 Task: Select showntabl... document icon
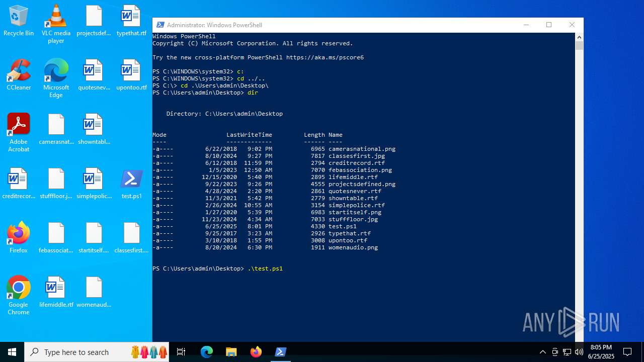tap(94, 129)
